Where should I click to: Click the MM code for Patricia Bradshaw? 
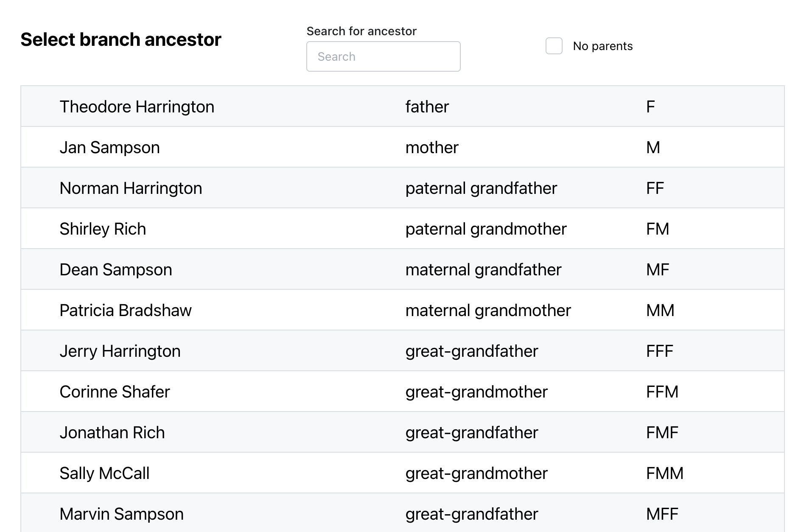coord(660,311)
